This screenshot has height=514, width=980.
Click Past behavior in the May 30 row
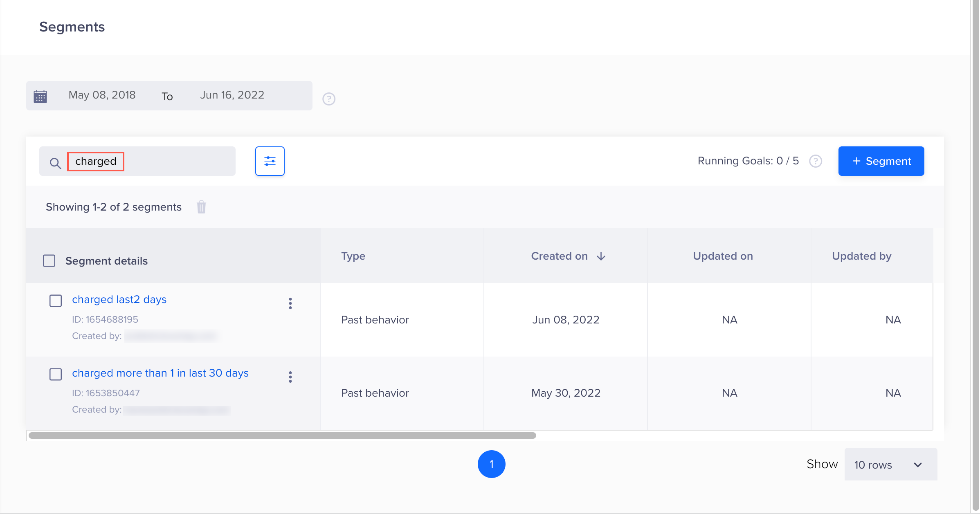[375, 393]
